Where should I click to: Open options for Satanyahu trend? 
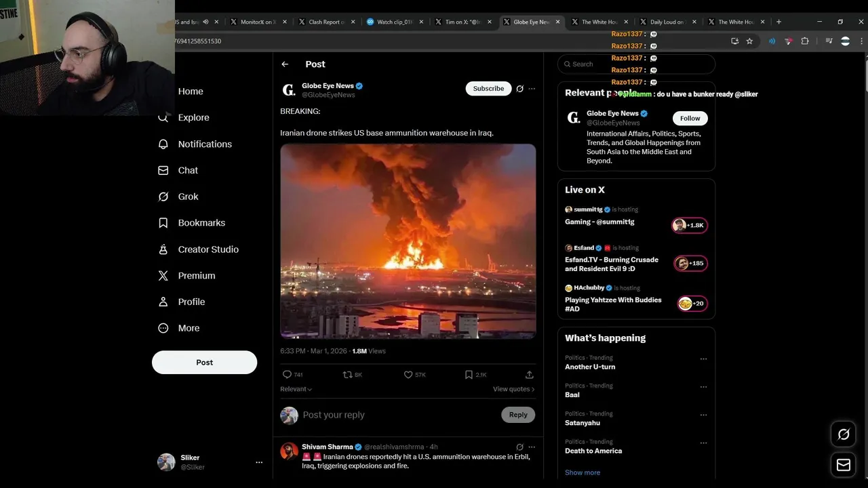[x=703, y=415]
